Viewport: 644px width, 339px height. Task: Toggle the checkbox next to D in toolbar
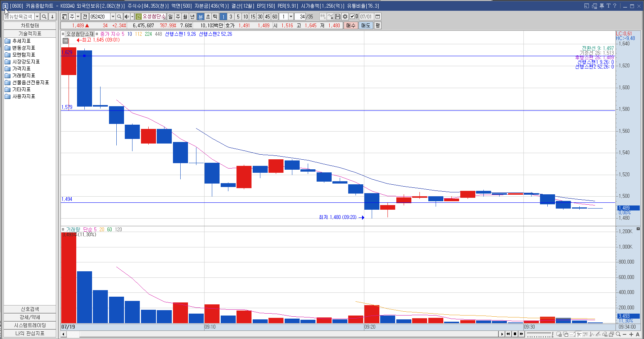[x=352, y=17]
